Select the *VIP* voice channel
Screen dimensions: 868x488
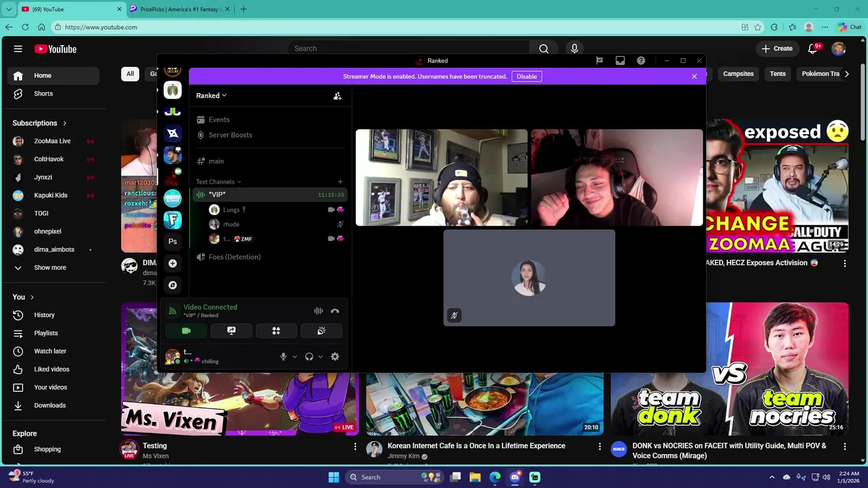point(270,195)
